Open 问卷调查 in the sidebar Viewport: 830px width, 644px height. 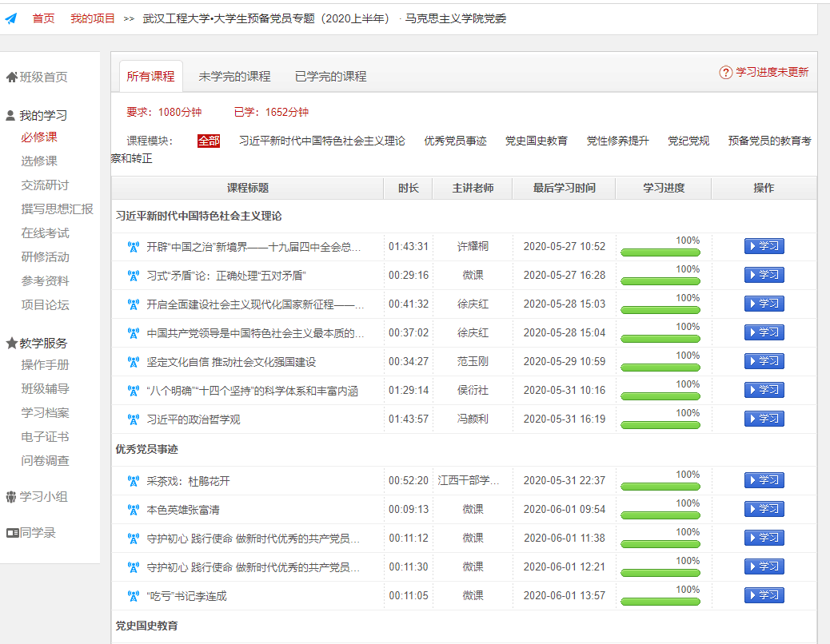coord(45,461)
